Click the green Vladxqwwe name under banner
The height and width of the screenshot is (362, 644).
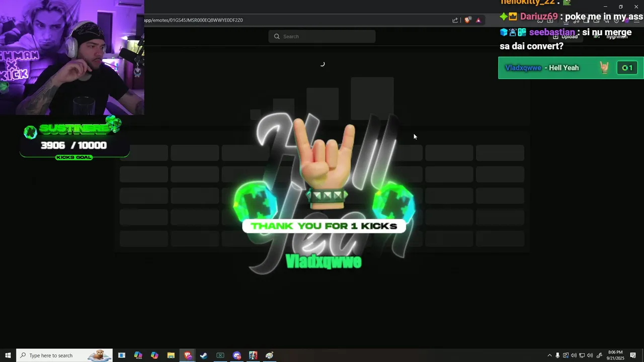324,261
